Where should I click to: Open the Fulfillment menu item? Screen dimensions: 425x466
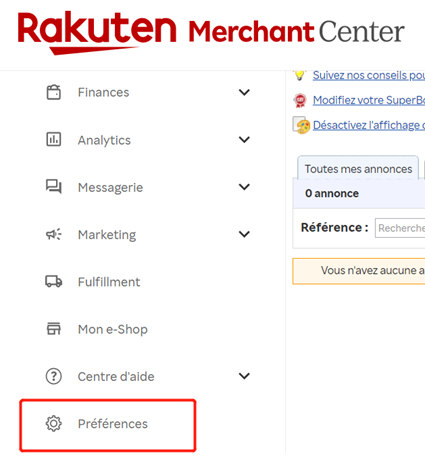[x=109, y=282]
